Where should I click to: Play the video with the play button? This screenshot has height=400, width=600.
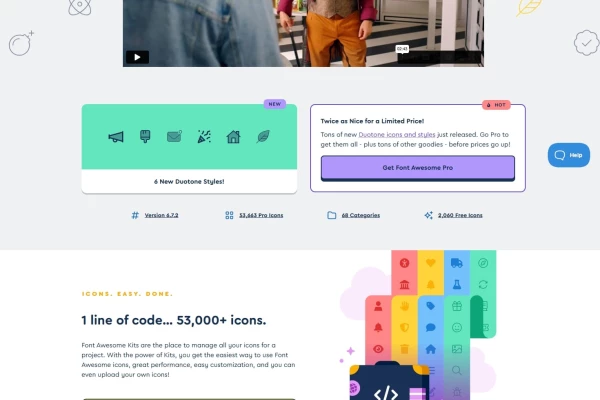tap(137, 57)
